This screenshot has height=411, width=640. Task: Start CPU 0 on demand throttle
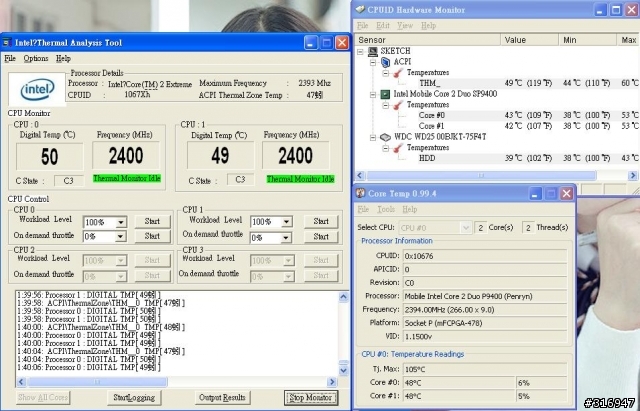coord(152,236)
